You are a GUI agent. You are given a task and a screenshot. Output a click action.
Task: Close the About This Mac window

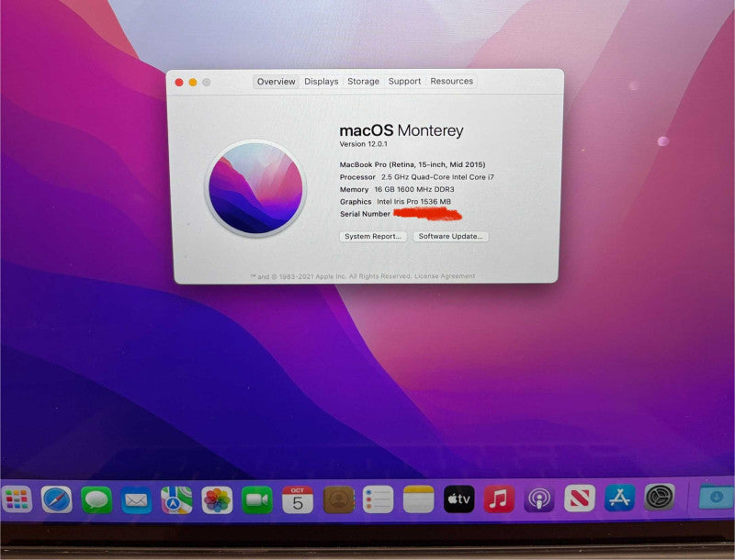pyautogui.click(x=179, y=83)
